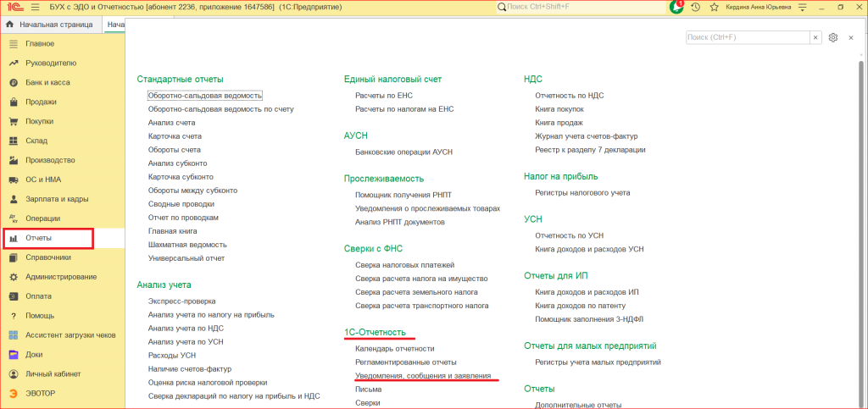Click the Зарплата и кадры person icon
868x409 pixels.
[x=14, y=199]
